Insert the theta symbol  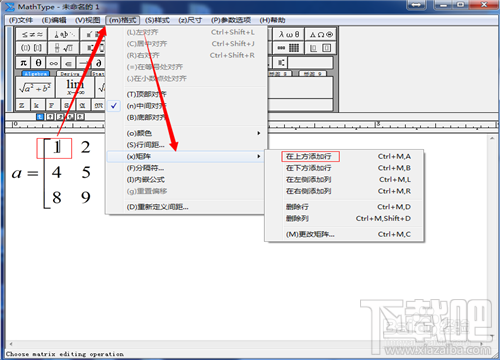39,63
